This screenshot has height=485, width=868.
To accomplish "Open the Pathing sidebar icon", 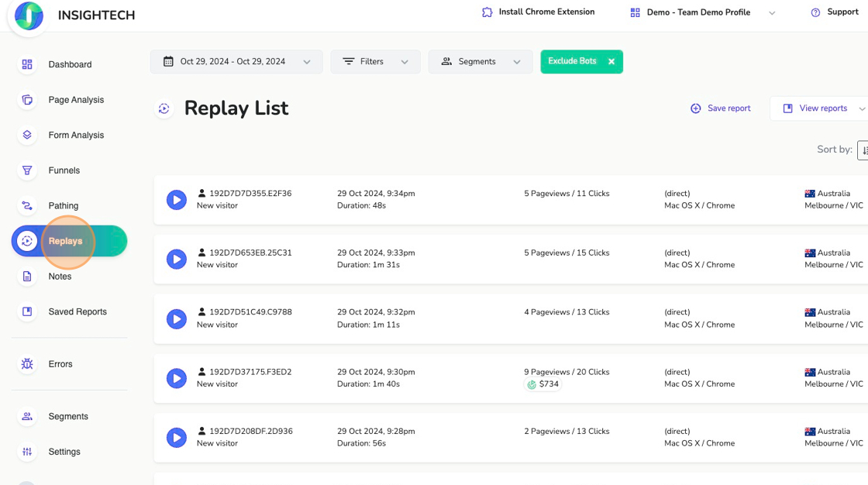I will (27, 205).
